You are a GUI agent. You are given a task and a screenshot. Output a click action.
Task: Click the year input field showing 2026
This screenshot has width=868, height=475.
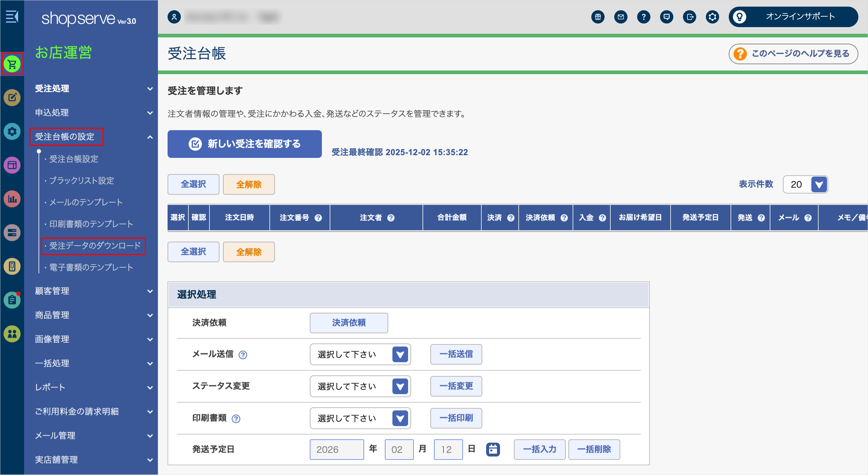point(336,449)
